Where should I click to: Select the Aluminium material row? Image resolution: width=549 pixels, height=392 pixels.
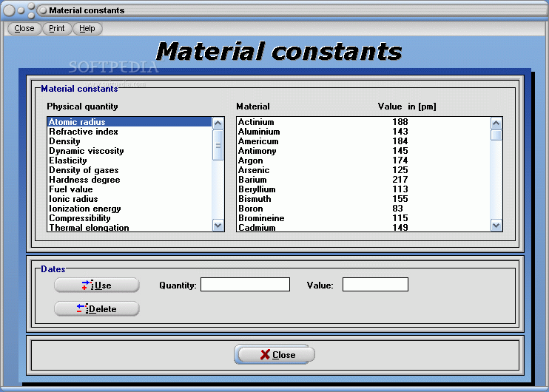[363, 132]
